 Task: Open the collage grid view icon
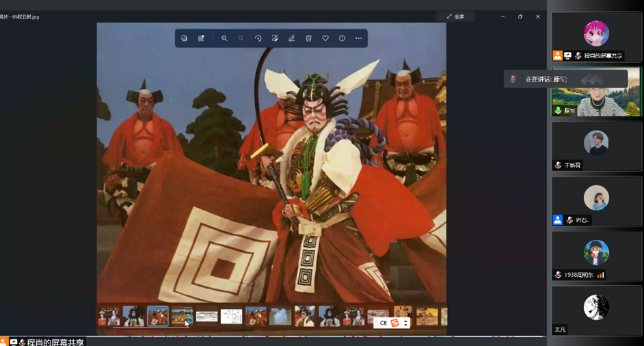tap(201, 38)
